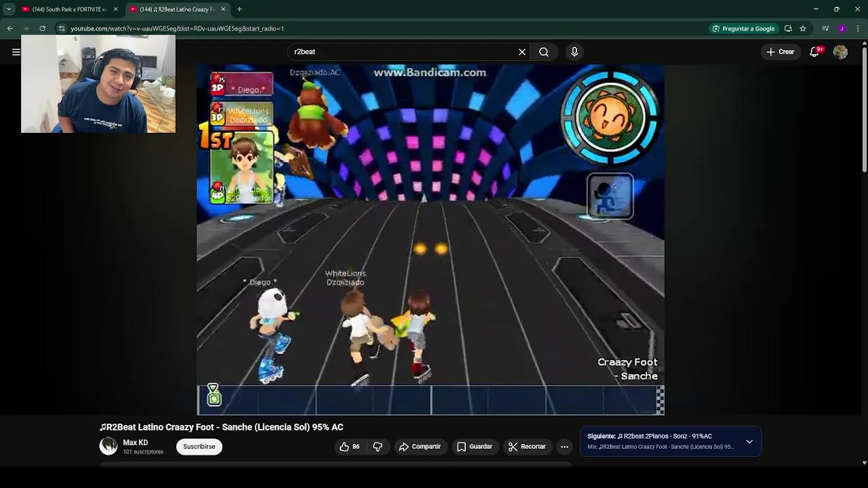Share the video via Compartir
The height and width of the screenshot is (488, 868).
[x=420, y=447]
